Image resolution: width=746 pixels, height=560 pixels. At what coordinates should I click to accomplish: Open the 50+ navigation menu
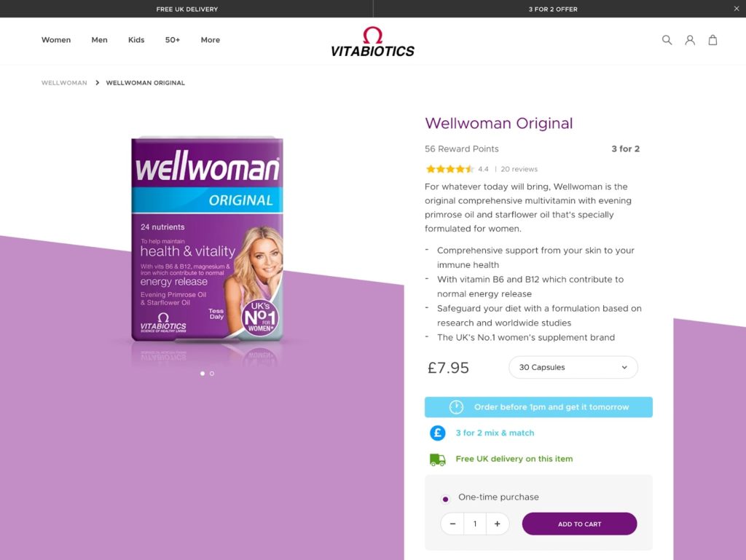(173, 40)
